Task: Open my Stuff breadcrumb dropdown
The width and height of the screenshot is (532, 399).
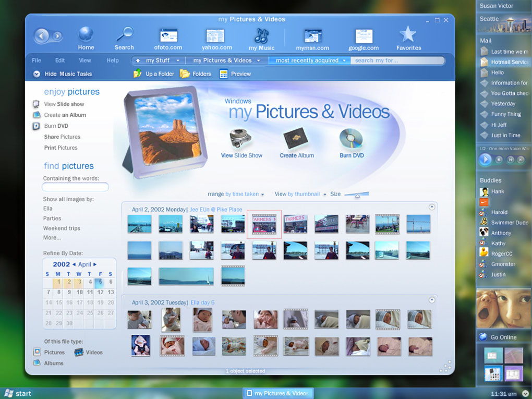Action: (178, 61)
